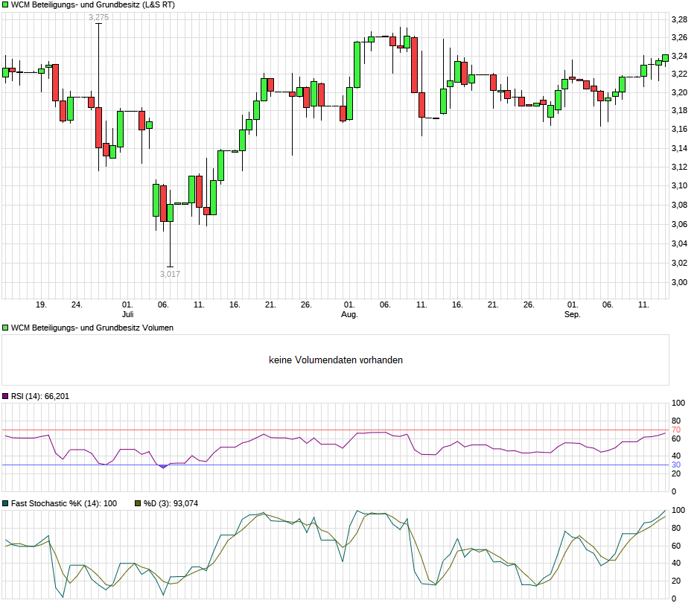Click the green legend square beside the chart title
The height and width of the screenshot is (606, 700).
pos(5,4)
